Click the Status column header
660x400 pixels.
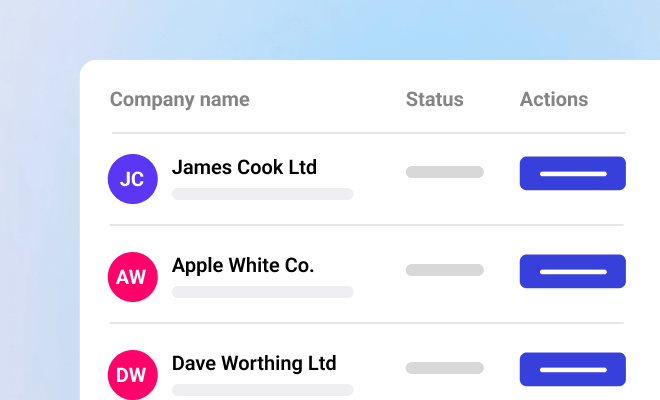click(435, 99)
